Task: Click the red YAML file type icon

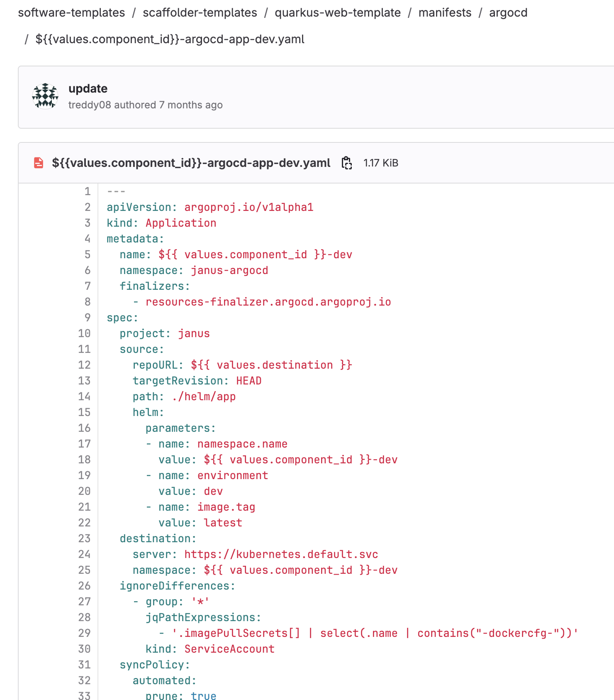Action: click(x=39, y=163)
